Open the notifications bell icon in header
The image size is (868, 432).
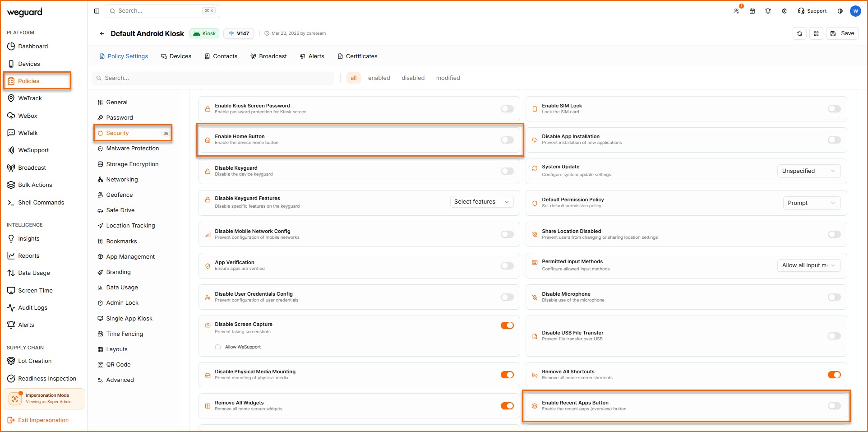[x=768, y=11]
